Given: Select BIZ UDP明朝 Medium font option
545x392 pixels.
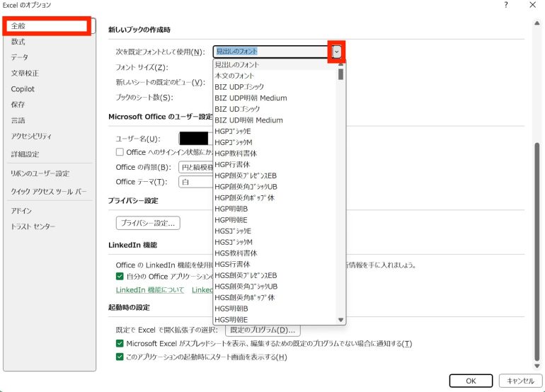Looking at the screenshot, I should coord(251,98).
